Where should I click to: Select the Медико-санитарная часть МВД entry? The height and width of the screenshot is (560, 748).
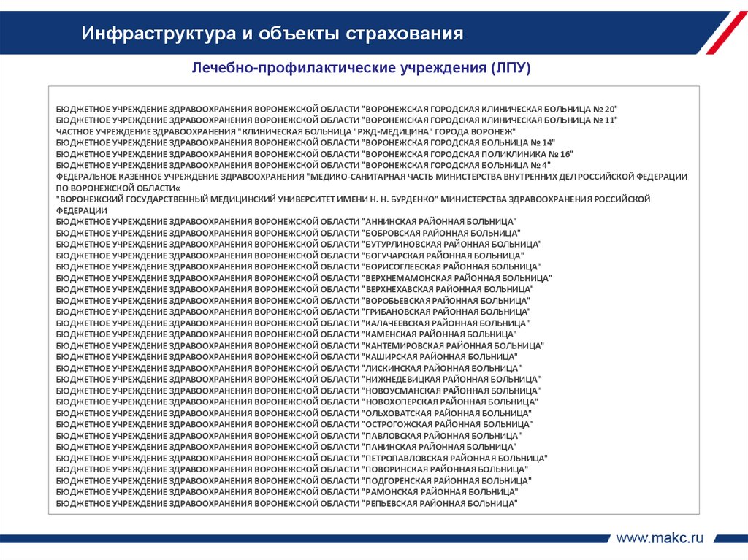point(372,183)
